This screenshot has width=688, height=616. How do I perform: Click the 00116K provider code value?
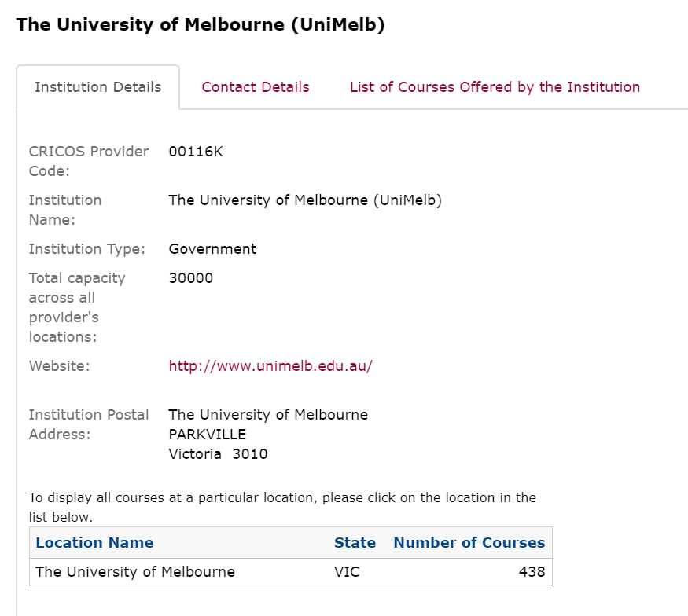tap(196, 152)
